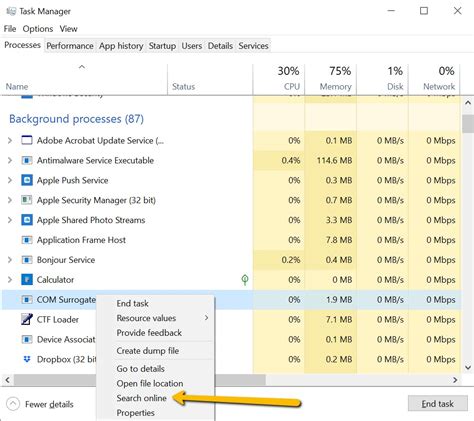The width and height of the screenshot is (474, 421).
Task: Open the Resource values submenu arrow
Action: [x=206, y=318]
